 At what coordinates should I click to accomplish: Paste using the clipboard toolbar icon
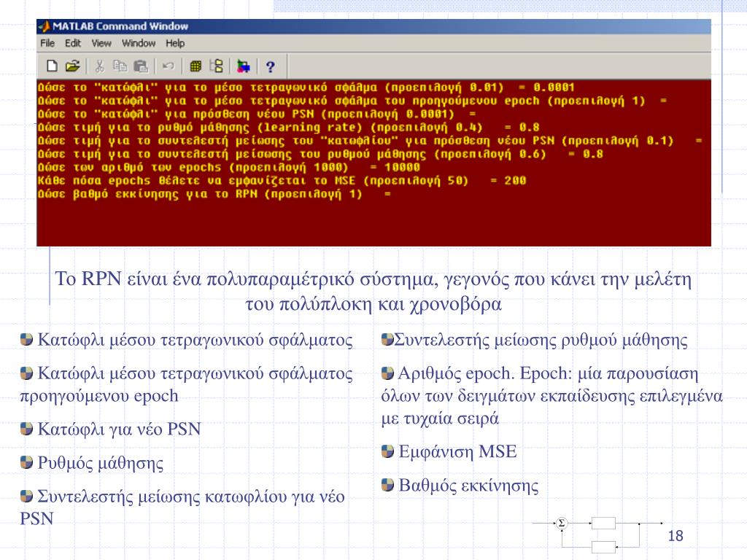(x=141, y=66)
